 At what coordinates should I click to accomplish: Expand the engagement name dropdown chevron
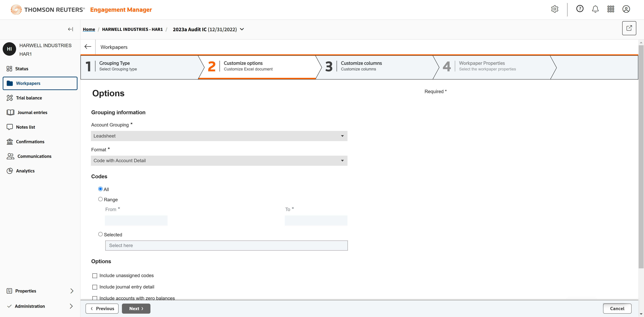(242, 29)
